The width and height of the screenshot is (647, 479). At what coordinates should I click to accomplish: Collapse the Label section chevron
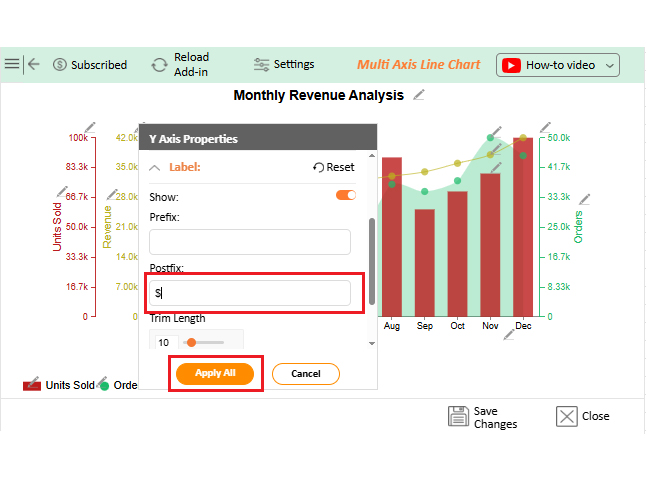pyautogui.click(x=155, y=168)
